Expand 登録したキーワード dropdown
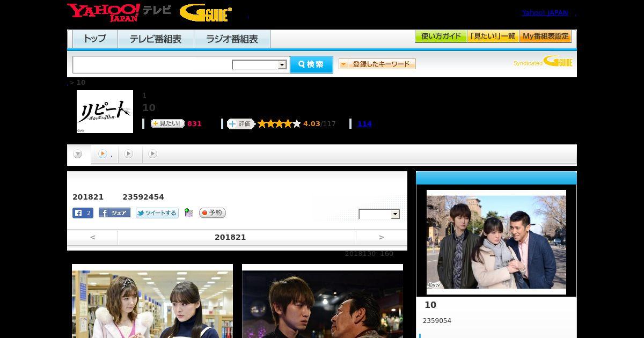The height and width of the screenshot is (338, 644). tap(377, 64)
